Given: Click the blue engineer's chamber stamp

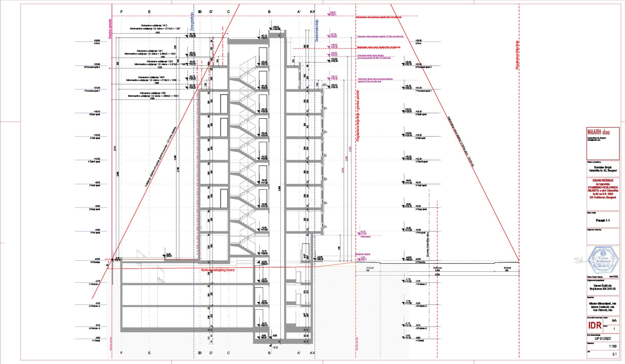Looking at the screenshot, I should click(x=603, y=260).
